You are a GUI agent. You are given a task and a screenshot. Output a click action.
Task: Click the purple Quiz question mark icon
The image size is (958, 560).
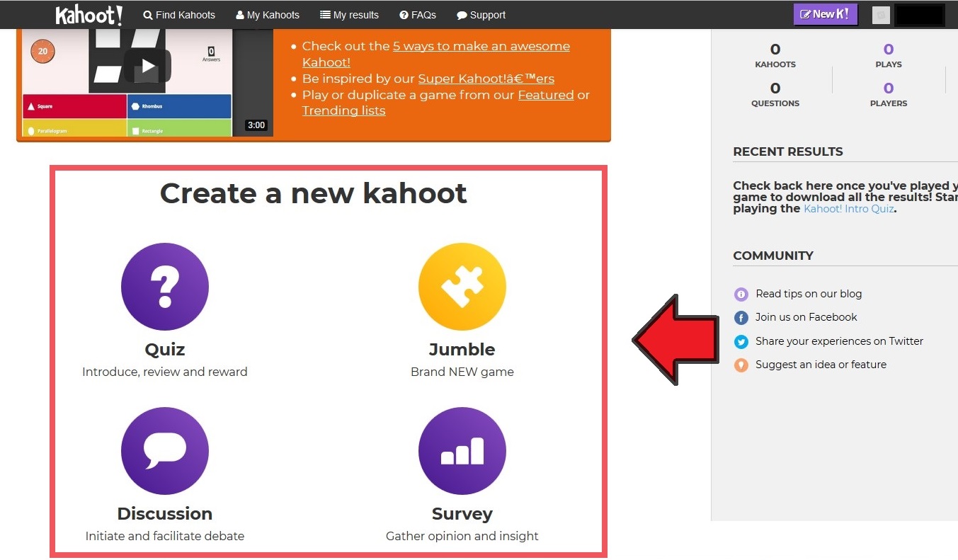coord(164,286)
